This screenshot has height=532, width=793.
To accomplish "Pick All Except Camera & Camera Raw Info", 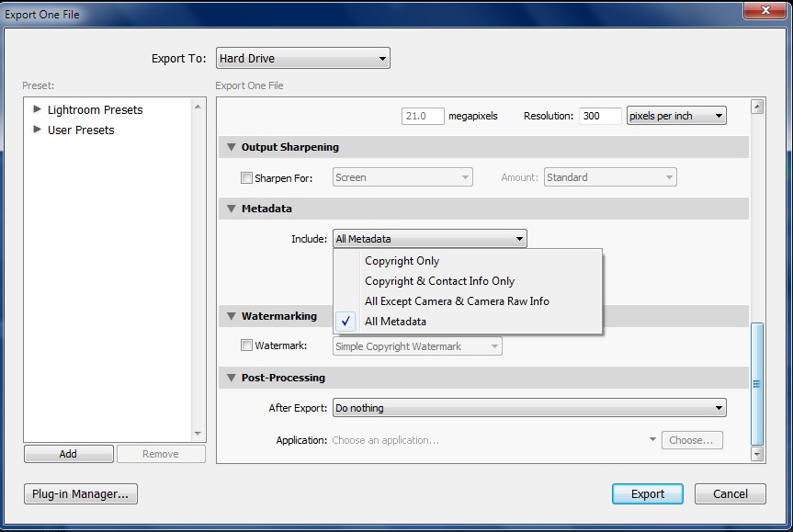I will coord(457,301).
